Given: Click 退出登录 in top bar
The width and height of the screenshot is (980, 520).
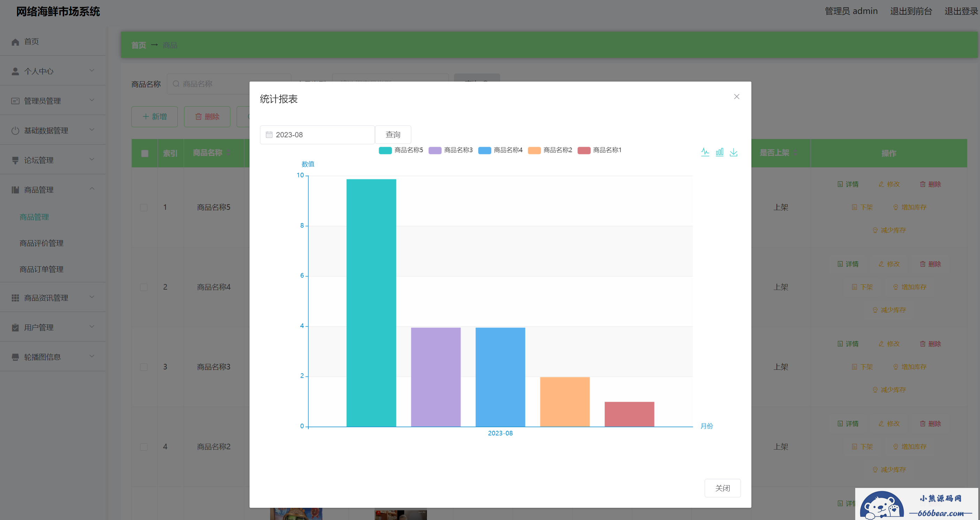Looking at the screenshot, I should (961, 12).
